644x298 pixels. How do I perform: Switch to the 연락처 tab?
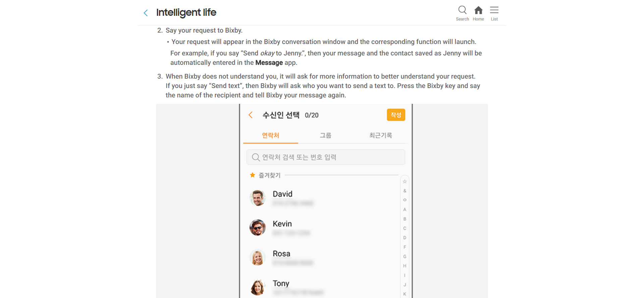click(271, 135)
